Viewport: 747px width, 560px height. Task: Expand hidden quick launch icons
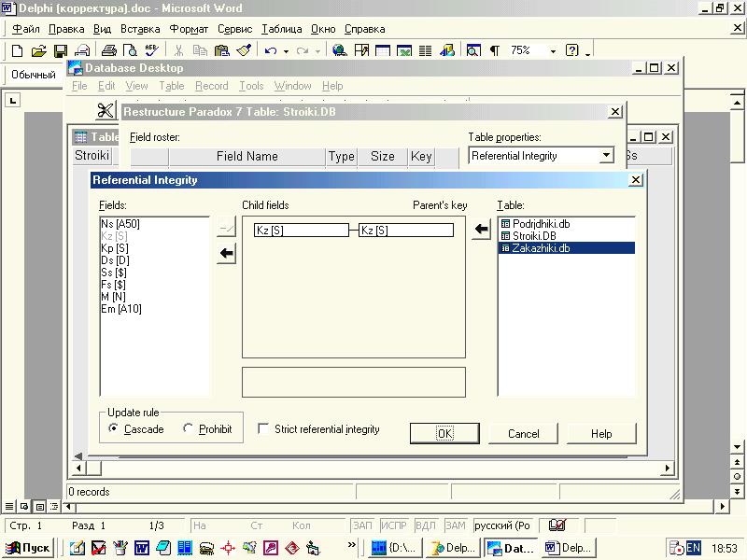(352, 544)
